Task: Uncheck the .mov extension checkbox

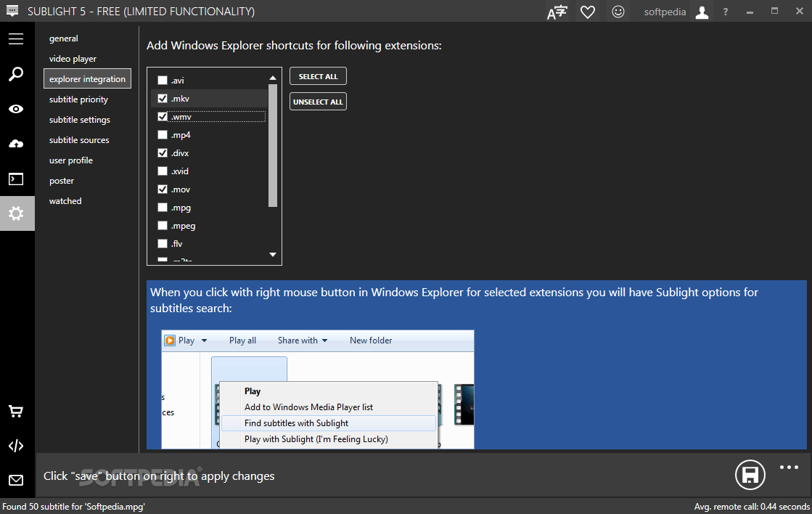Action: pyautogui.click(x=163, y=189)
